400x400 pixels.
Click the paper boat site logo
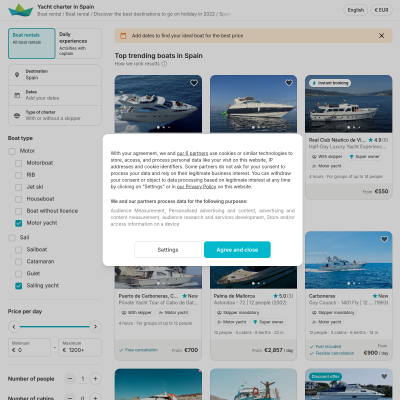pyautogui.click(x=20, y=10)
